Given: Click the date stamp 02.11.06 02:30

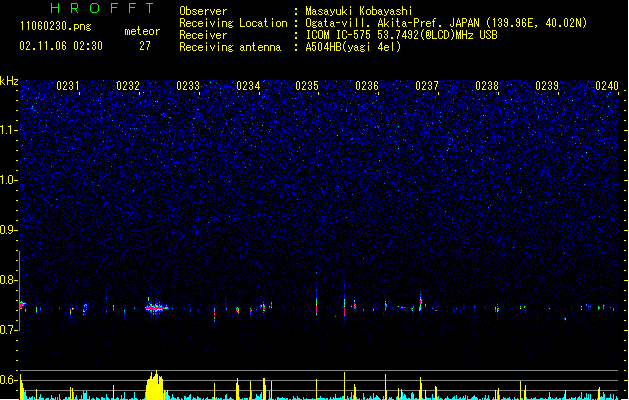Looking at the screenshot, I should 61,46.
